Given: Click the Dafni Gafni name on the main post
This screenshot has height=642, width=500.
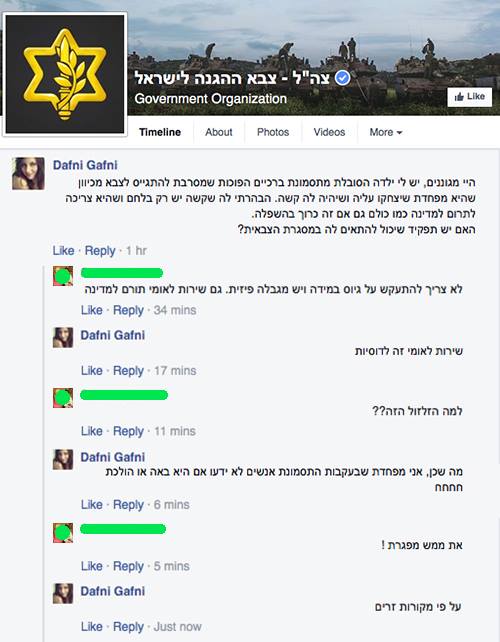Looking at the screenshot, I should 85,165.
